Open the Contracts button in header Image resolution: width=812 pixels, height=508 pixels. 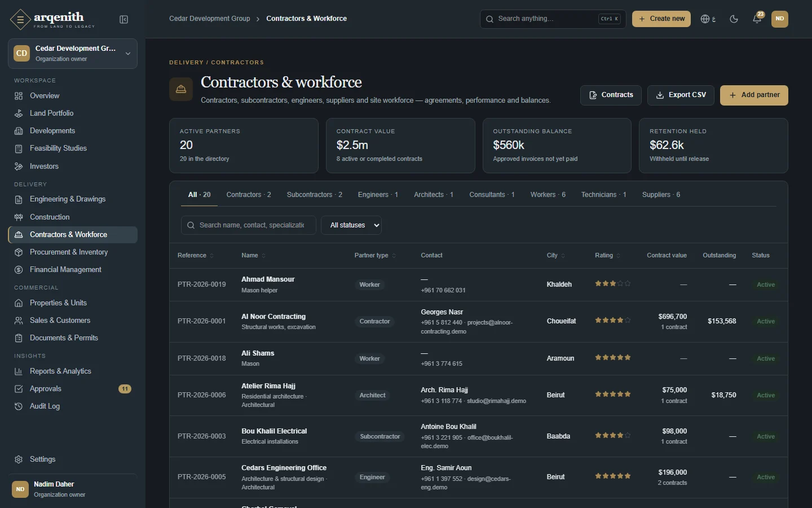point(611,95)
